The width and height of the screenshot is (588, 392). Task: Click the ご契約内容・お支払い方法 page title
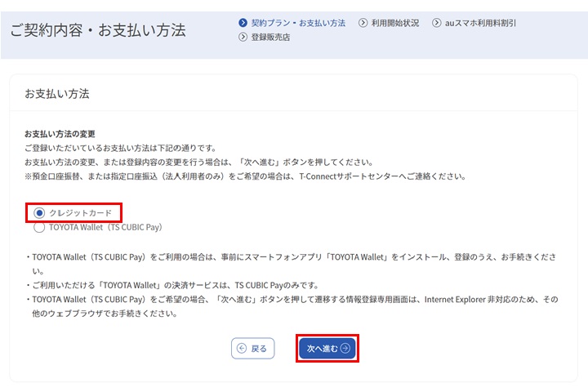tap(98, 30)
